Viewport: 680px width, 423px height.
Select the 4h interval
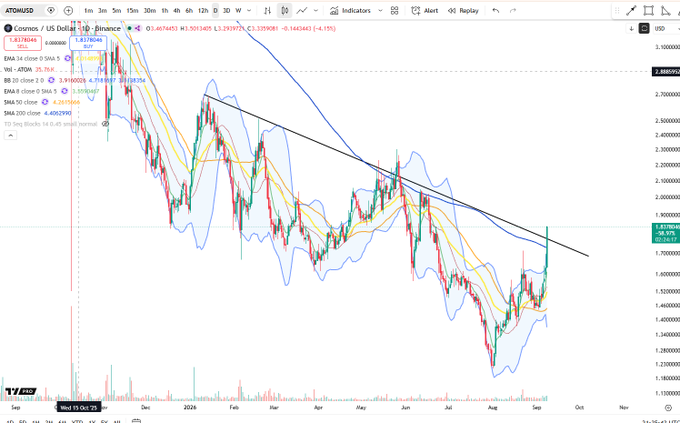[x=177, y=10]
